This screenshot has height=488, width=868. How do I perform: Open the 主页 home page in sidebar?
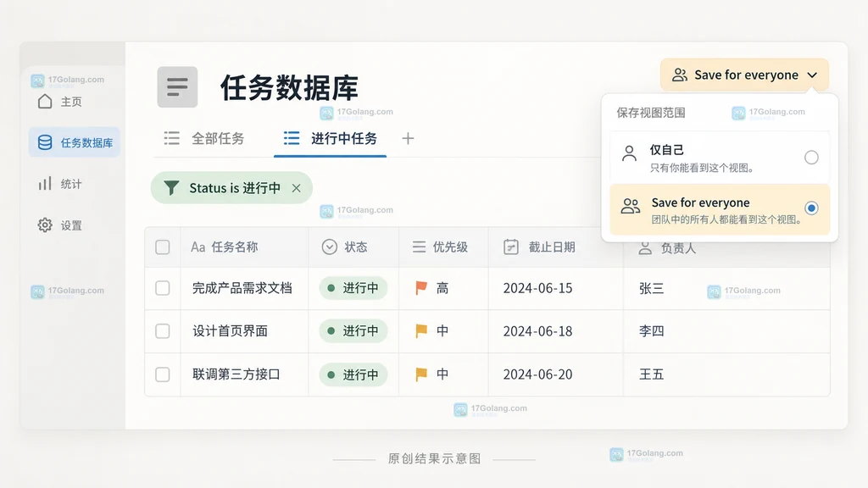pos(60,102)
